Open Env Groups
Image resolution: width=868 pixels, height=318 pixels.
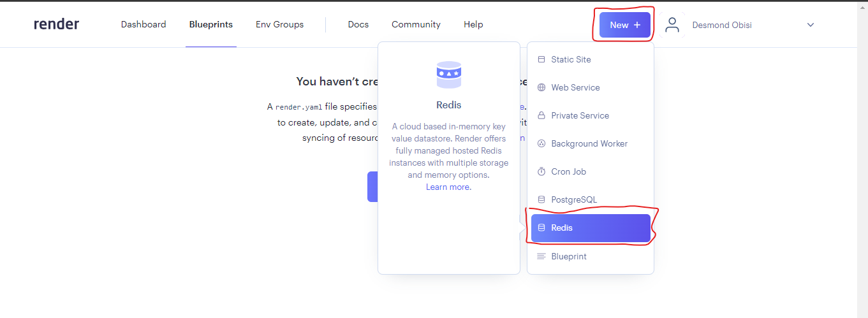pyautogui.click(x=280, y=24)
